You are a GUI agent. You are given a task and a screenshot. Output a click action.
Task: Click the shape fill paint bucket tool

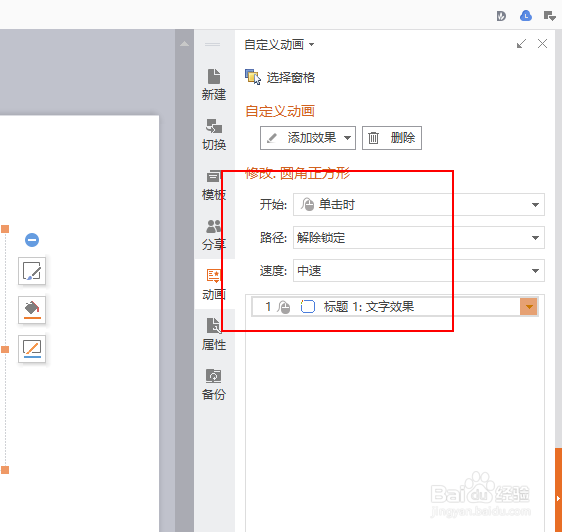point(32,310)
